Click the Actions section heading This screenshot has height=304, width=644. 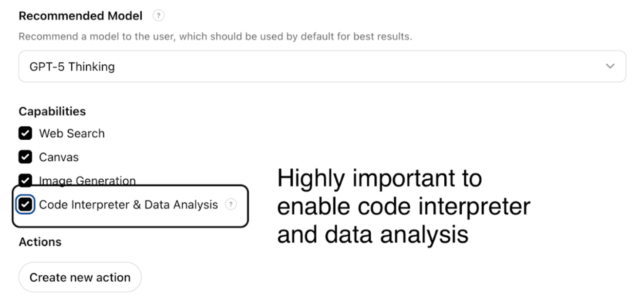40,242
